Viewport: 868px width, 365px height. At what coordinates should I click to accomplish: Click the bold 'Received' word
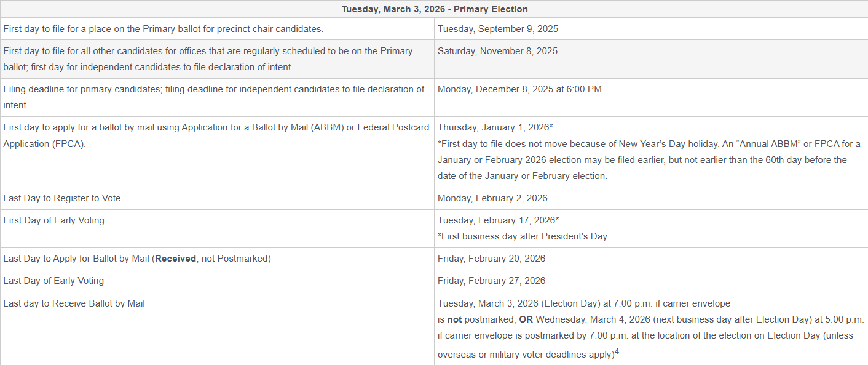click(175, 259)
